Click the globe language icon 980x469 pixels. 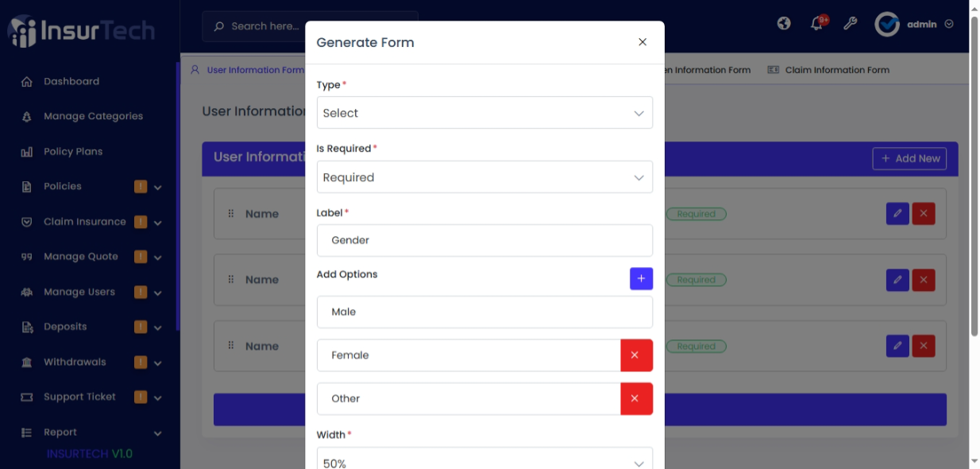pos(784,24)
